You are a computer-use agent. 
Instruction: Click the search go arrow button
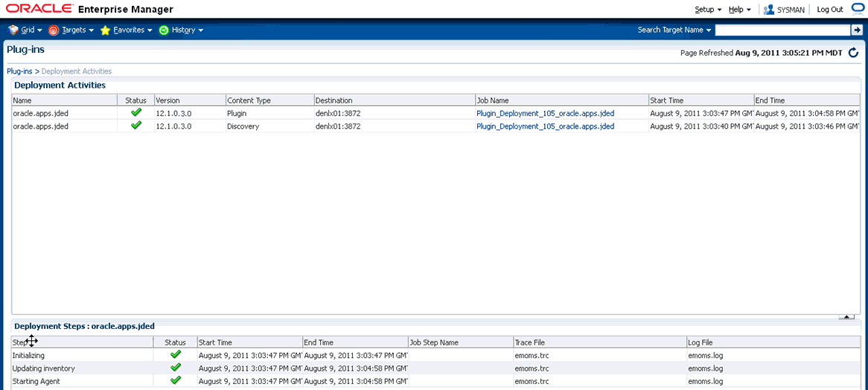click(855, 30)
